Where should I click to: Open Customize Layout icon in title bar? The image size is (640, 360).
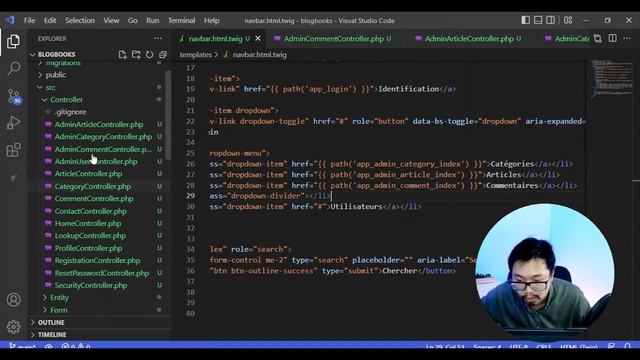568,20
